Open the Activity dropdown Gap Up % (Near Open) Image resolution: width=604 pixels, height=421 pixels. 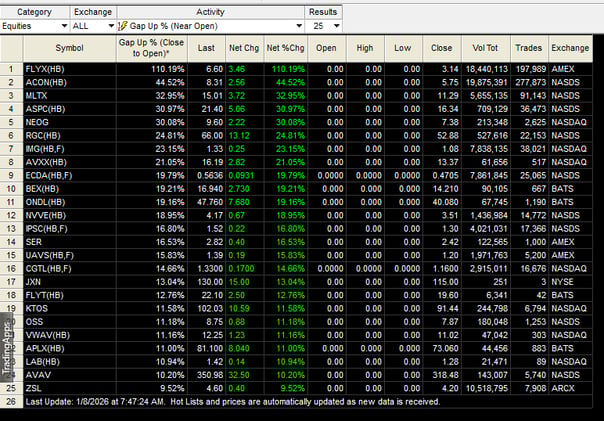[x=210, y=26]
